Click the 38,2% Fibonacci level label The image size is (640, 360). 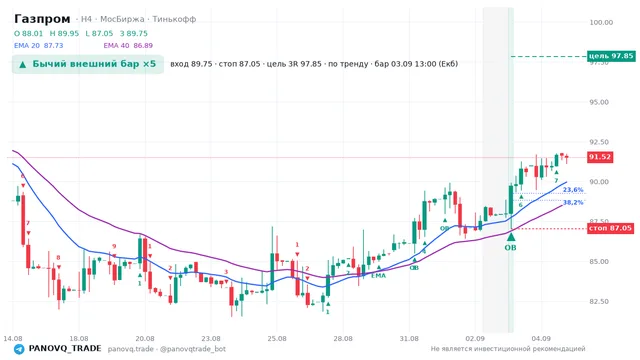(573, 202)
